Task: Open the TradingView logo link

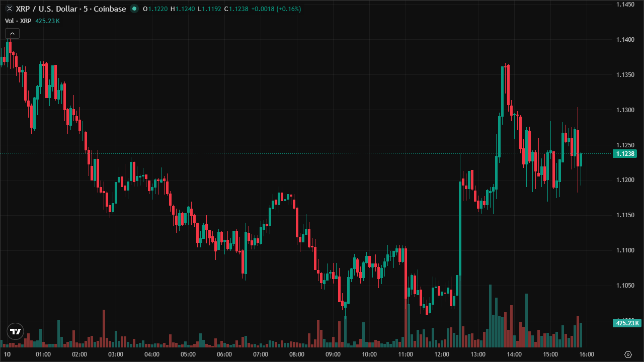Action: pyautogui.click(x=16, y=331)
